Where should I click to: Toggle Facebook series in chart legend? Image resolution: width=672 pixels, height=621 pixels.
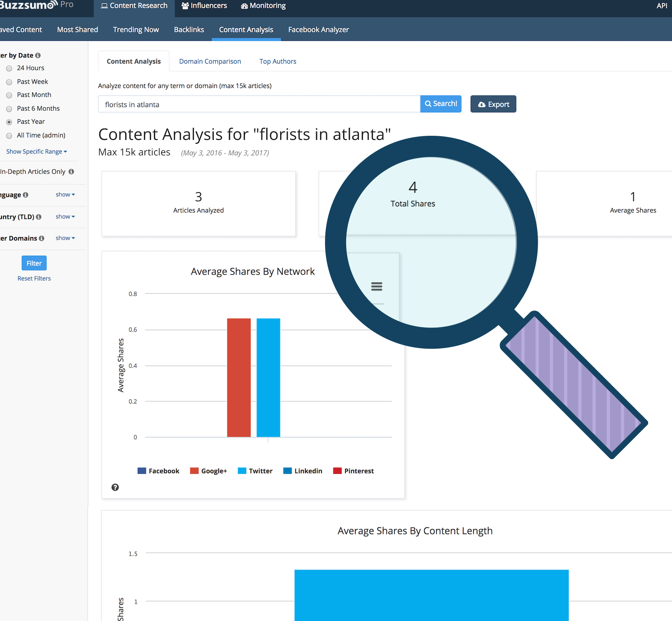pos(158,471)
